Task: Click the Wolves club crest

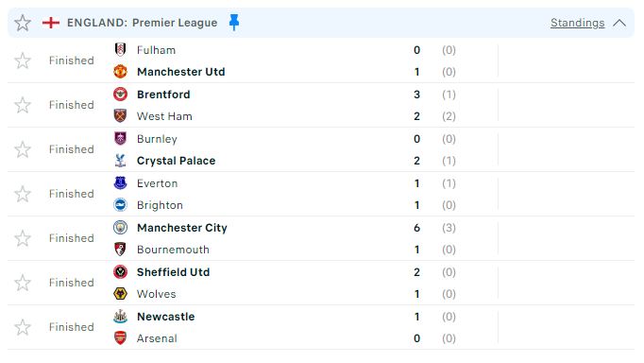Action: [x=120, y=294]
